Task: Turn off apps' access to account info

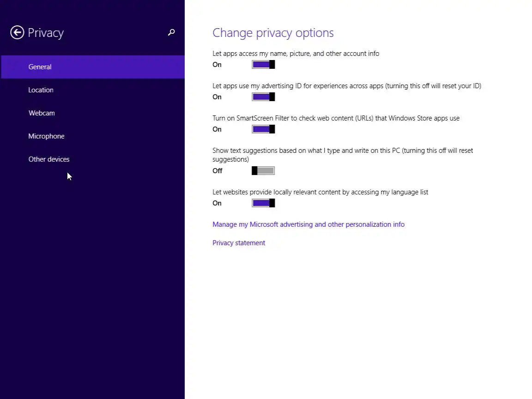Action: click(x=263, y=65)
